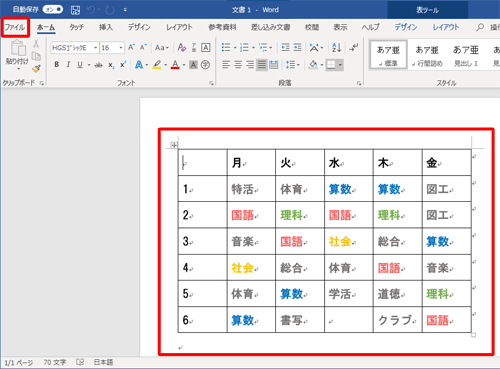Open the Change Case Aa dropdown
This screenshot has height=369, width=500.
tap(162, 48)
